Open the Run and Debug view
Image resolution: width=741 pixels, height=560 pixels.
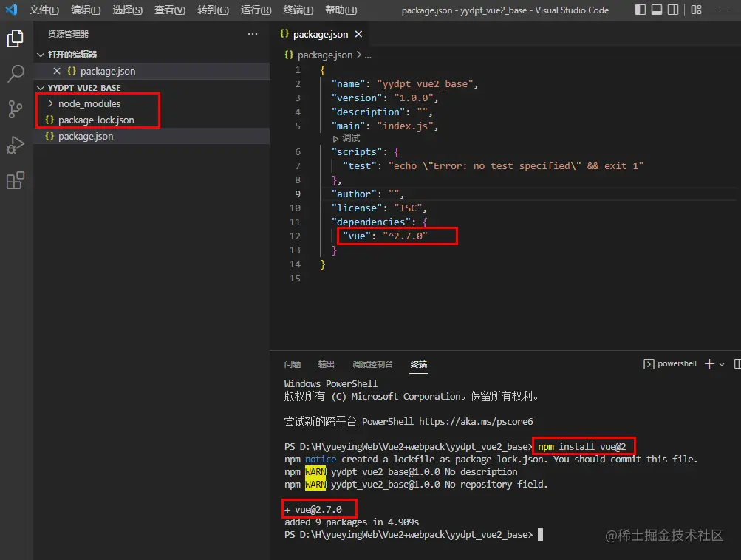click(15, 145)
